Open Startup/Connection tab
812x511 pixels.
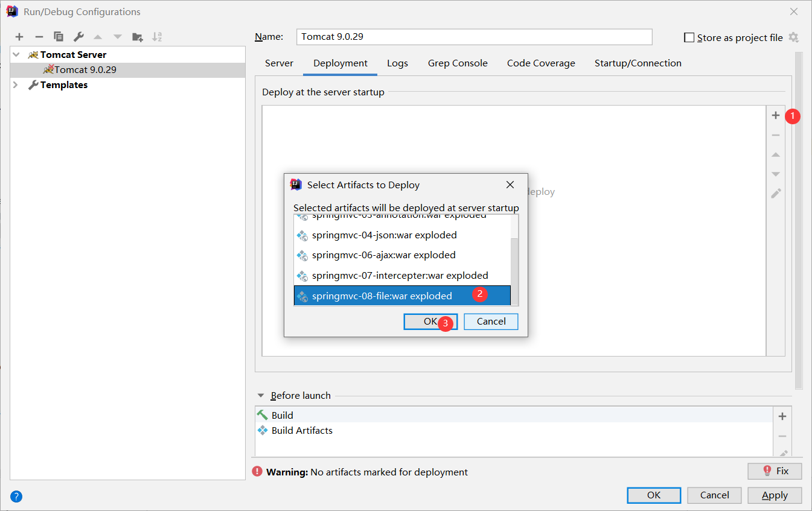click(x=638, y=63)
